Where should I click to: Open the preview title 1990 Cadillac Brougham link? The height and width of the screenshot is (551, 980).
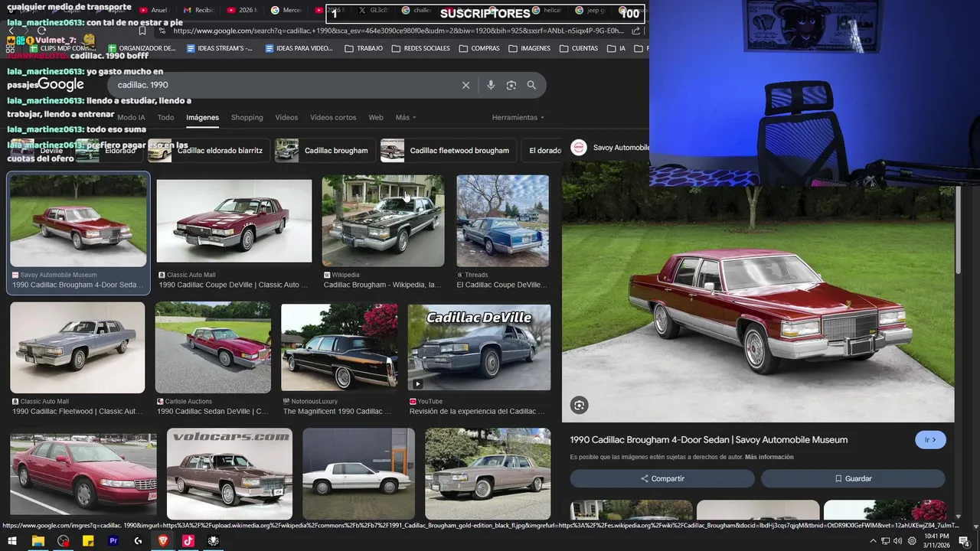point(709,440)
